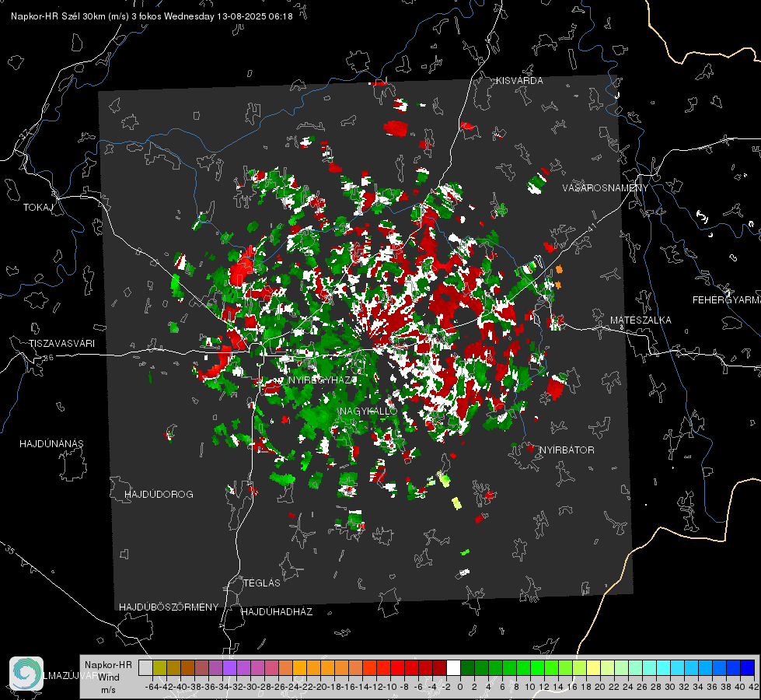Click the Wind m/s legend label
761x700 pixels.
pyautogui.click(x=109, y=683)
